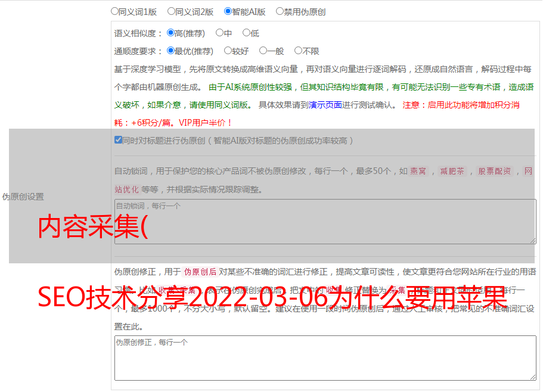This screenshot has width=543, height=392.
Task: Click the 股票配资 example keyword
Action: (495, 171)
